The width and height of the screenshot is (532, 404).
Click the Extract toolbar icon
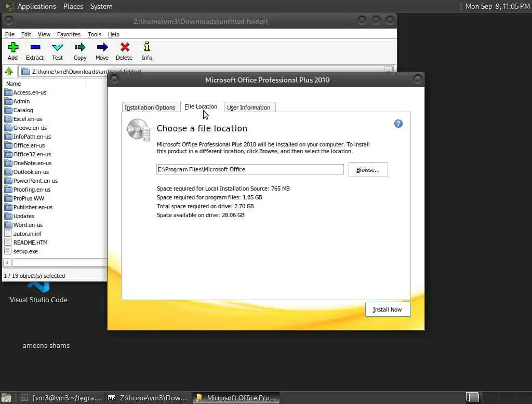tap(35, 47)
